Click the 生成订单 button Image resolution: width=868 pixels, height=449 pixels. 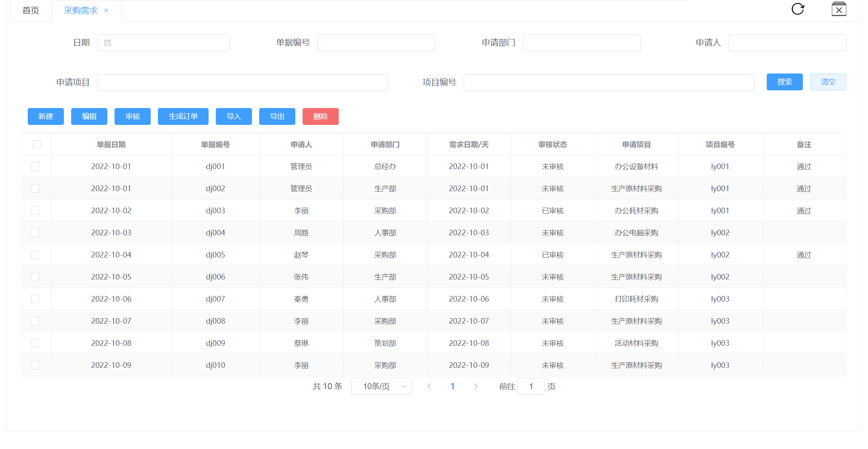[183, 116]
